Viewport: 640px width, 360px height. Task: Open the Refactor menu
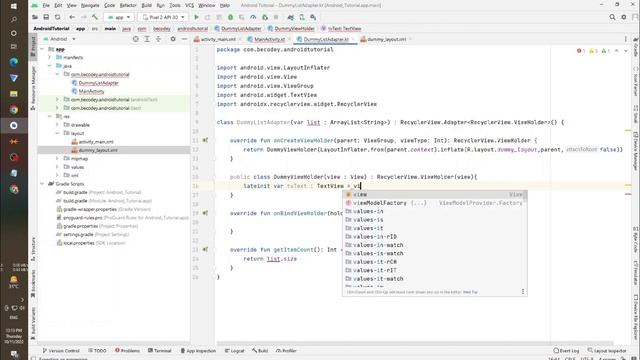tap(128, 5)
